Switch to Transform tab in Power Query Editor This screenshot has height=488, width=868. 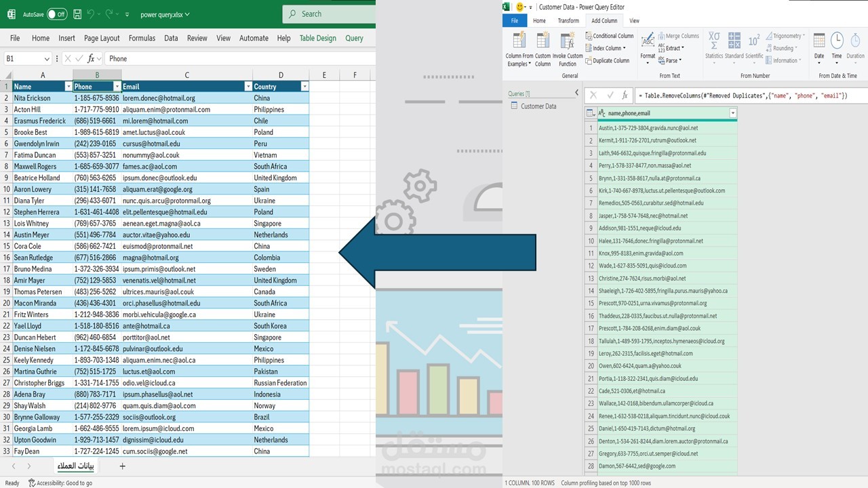(568, 21)
